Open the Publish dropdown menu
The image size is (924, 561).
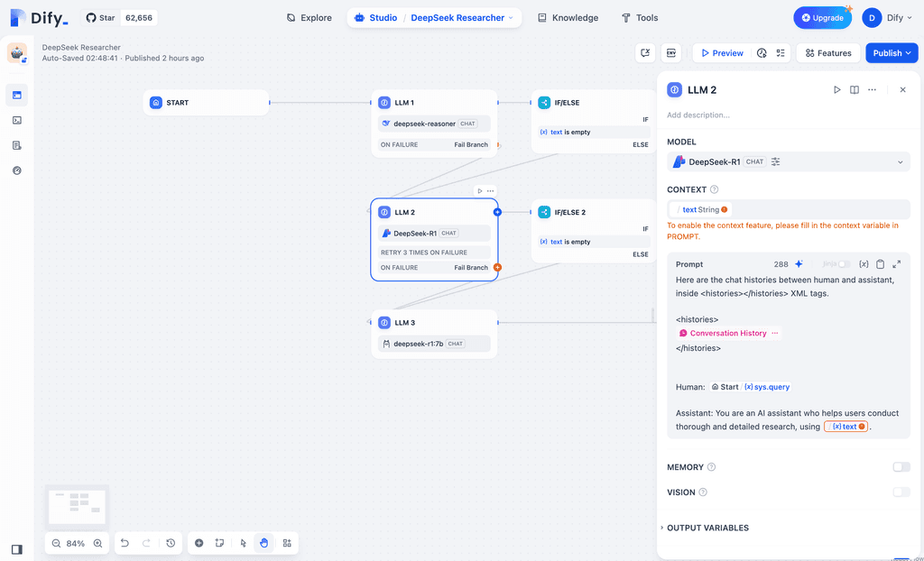892,52
